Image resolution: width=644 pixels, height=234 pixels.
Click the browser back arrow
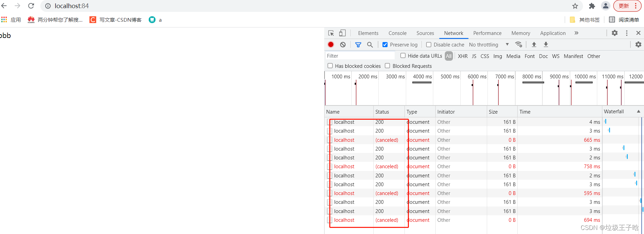click(x=4, y=6)
